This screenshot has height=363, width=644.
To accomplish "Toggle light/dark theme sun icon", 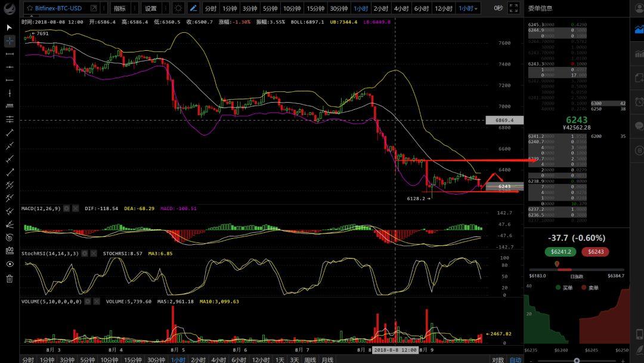I will (178, 8).
